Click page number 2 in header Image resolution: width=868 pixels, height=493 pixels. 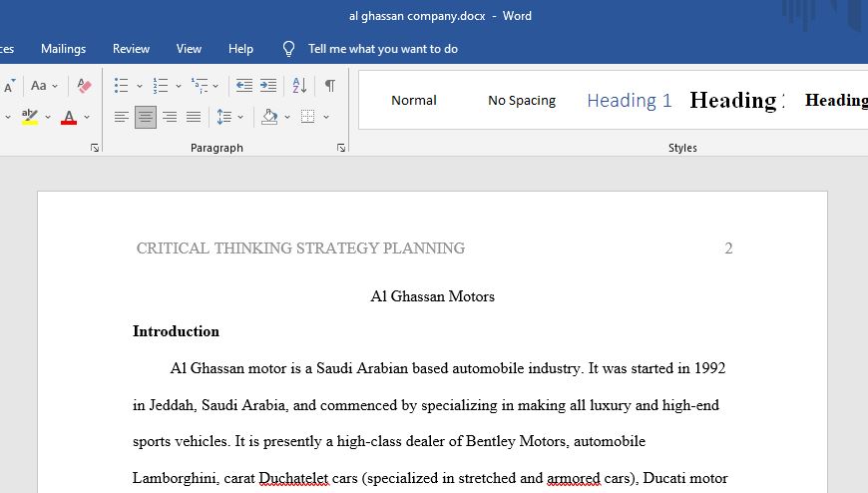coord(728,248)
